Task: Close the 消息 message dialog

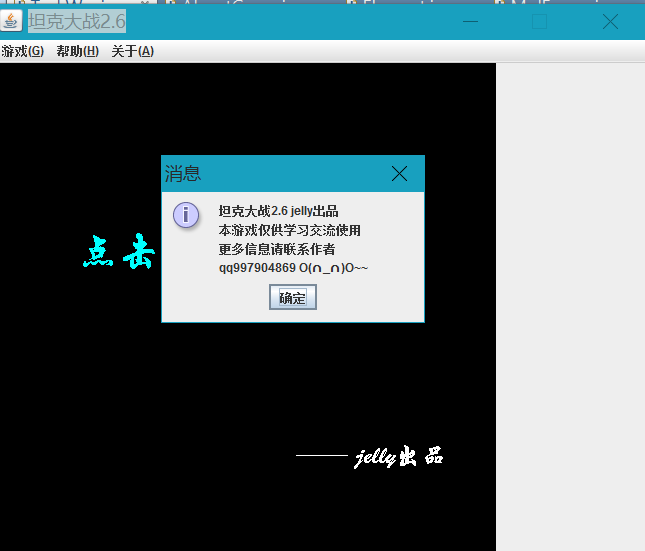Action: (x=399, y=174)
